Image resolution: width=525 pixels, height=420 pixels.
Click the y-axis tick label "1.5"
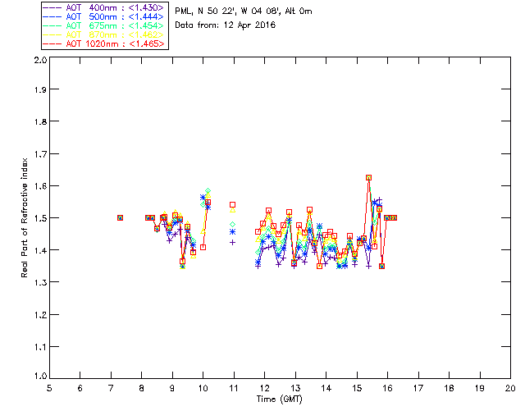point(40,218)
